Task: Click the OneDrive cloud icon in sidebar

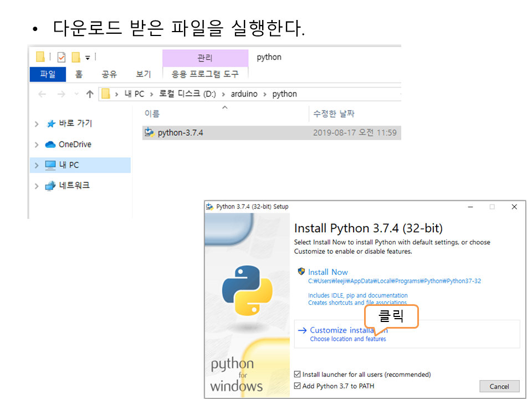Action: 50,145
